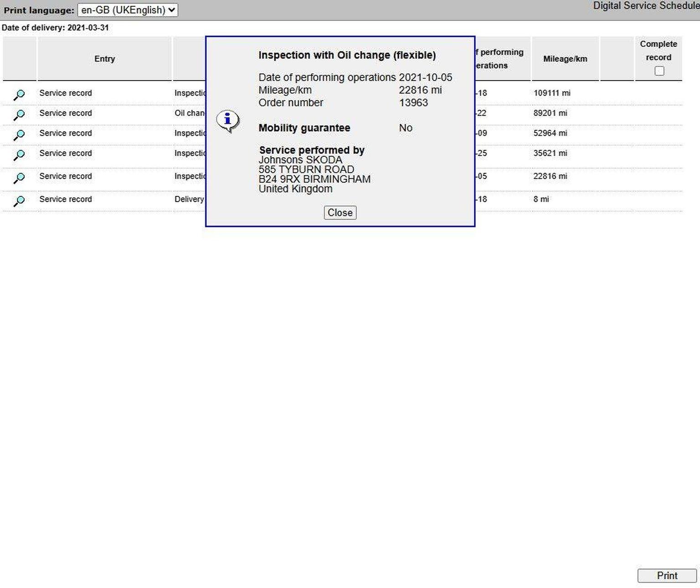The image size is (700, 588).
Task: Click the magnifier icon for the 89201 mi record
Action: pyautogui.click(x=19, y=115)
